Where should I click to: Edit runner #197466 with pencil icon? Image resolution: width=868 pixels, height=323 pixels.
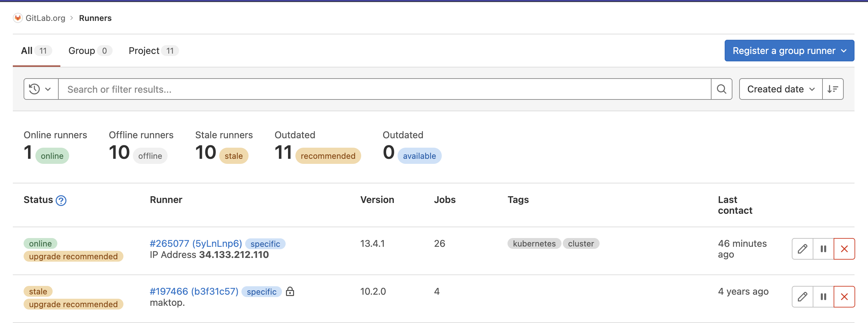tap(802, 297)
